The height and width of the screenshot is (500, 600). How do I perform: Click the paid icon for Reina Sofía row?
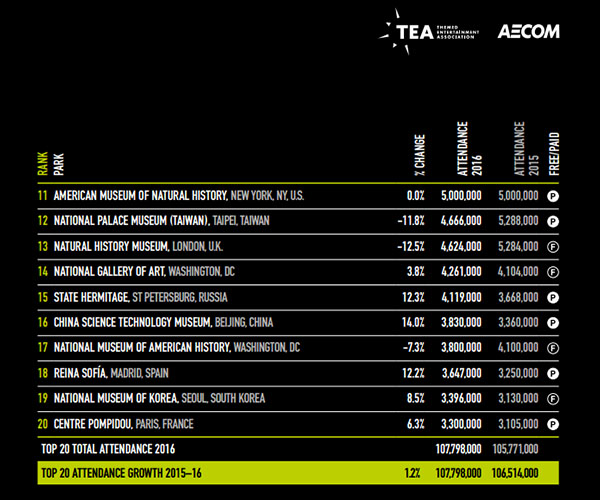click(553, 373)
